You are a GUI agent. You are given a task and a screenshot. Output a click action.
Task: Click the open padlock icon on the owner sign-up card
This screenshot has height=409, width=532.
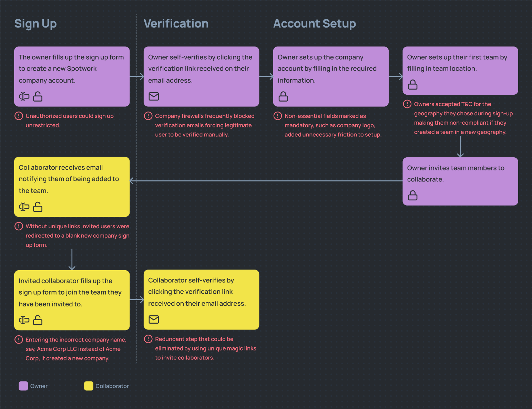click(x=38, y=97)
